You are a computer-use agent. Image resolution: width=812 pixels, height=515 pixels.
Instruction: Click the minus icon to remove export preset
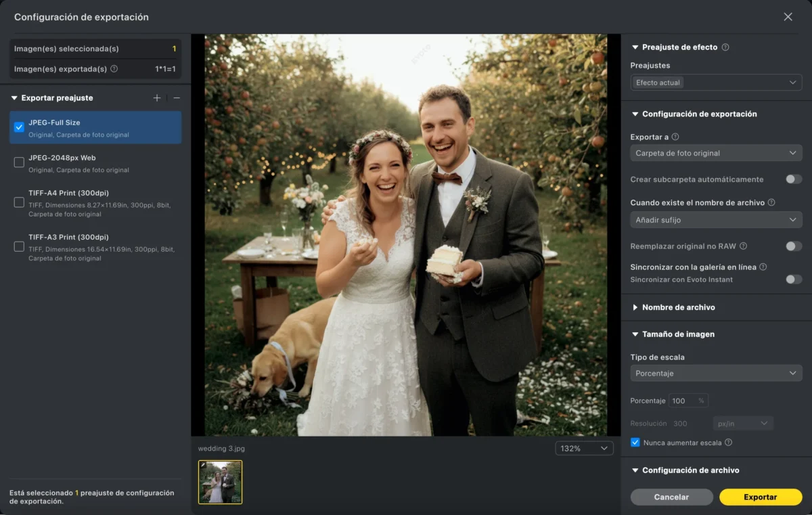(x=177, y=98)
